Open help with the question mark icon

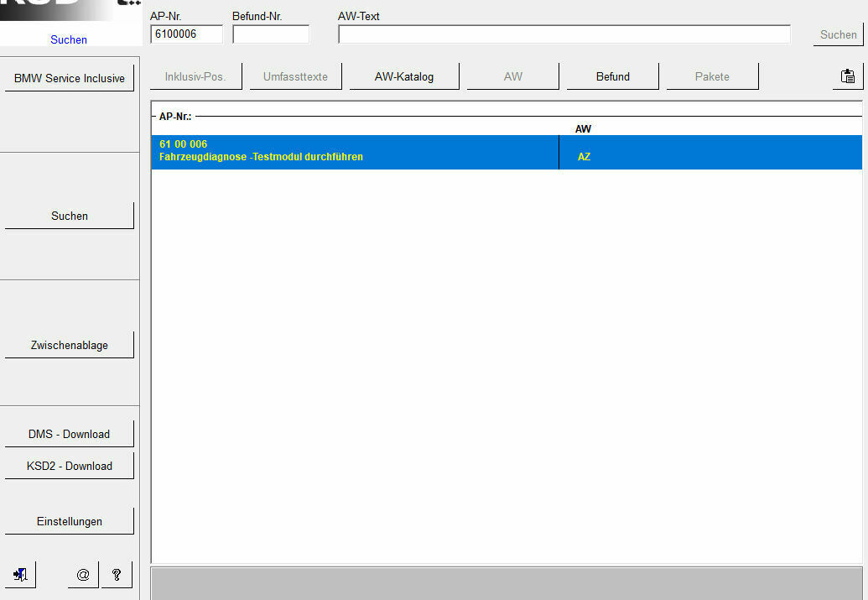coord(117,575)
